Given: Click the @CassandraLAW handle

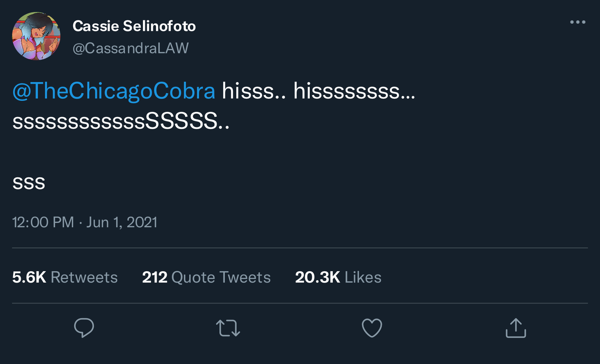Looking at the screenshot, I should [x=130, y=48].
